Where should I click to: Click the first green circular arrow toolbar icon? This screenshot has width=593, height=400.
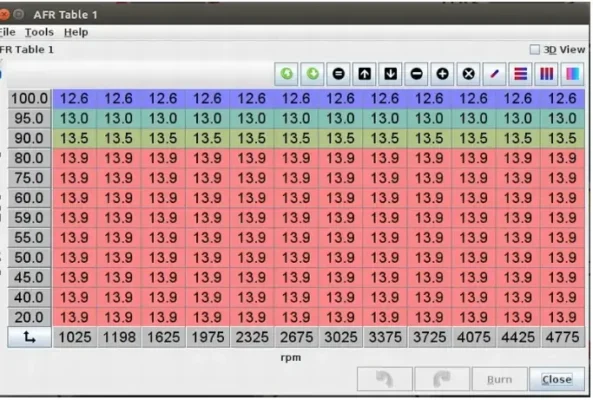click(286, 74)
